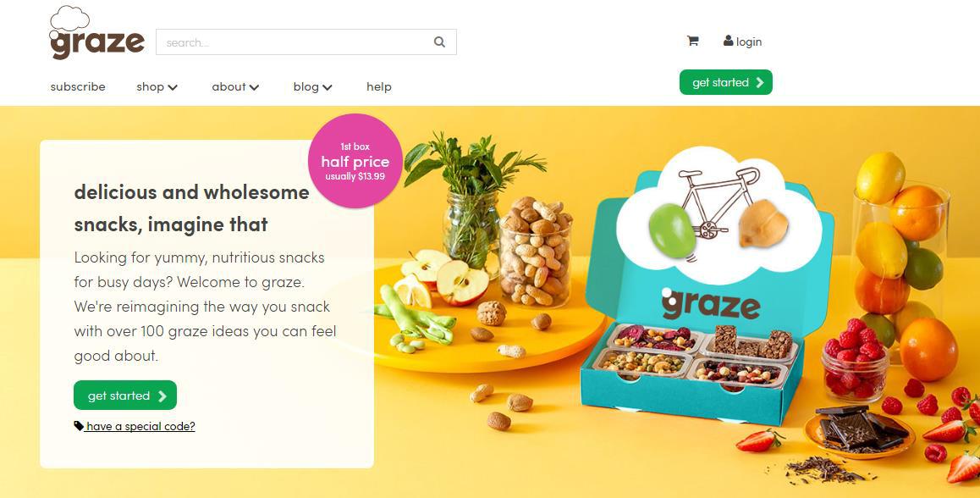
Task: Click the delicious and wholesome snacks heading
Action: pos(192,207)
